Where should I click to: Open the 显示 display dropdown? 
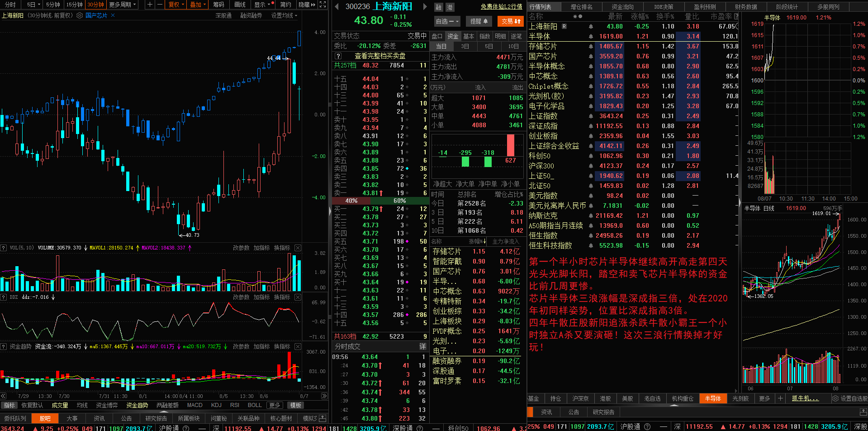click(262, 5)
